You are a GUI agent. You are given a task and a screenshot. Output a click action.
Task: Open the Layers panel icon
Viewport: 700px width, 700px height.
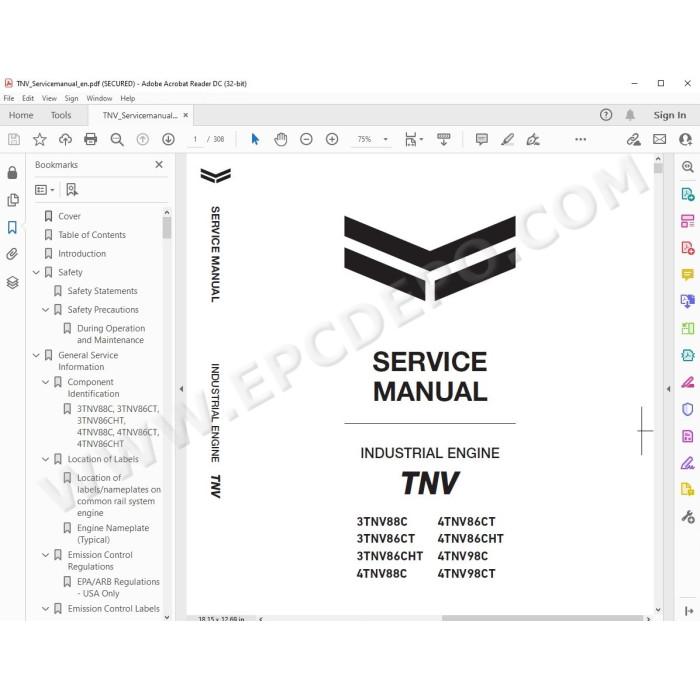click(x=12, y=282)
